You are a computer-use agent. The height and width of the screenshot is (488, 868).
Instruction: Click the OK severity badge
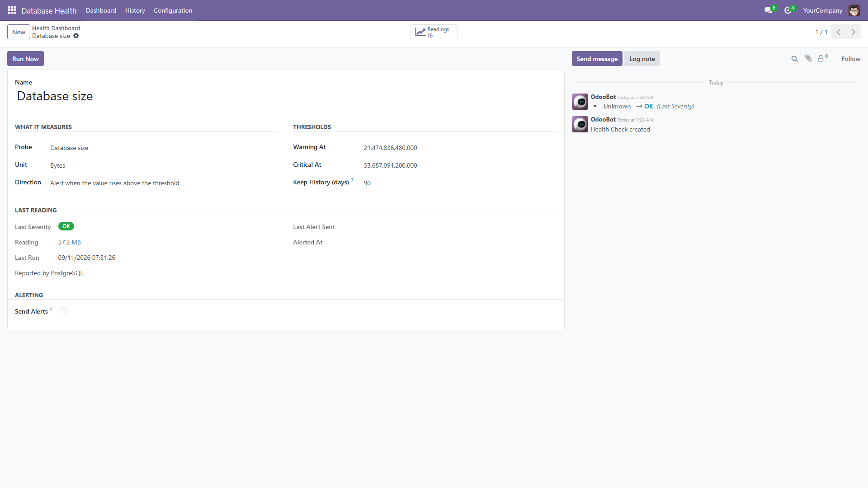[x=66, y=226]
